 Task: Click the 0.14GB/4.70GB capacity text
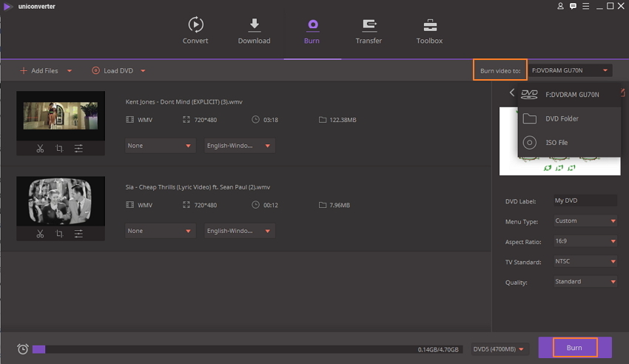pyautogui.click(x=438, y=349)
